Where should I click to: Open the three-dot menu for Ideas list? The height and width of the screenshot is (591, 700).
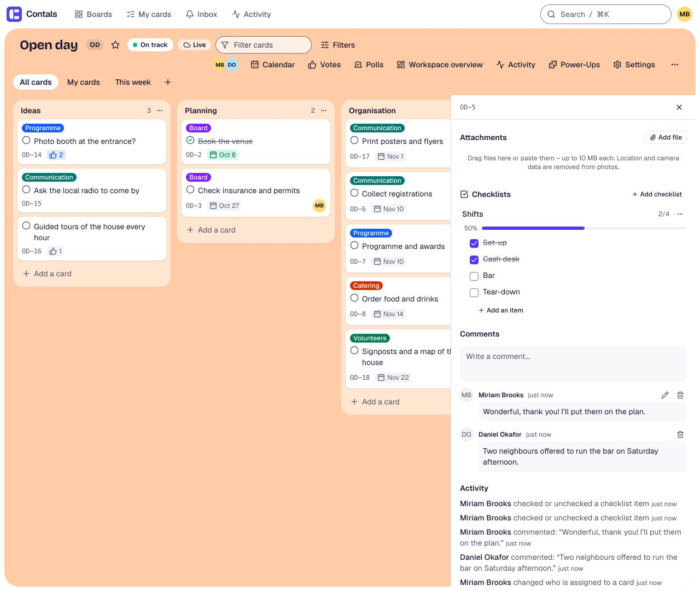(x=160, y=111)
